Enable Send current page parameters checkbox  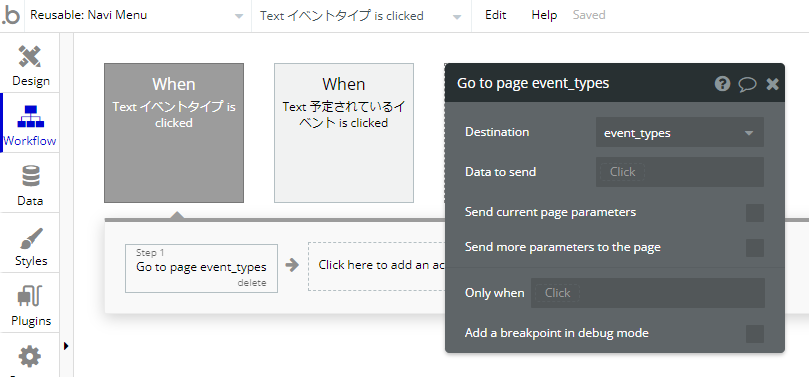click(x=755, y=212)
